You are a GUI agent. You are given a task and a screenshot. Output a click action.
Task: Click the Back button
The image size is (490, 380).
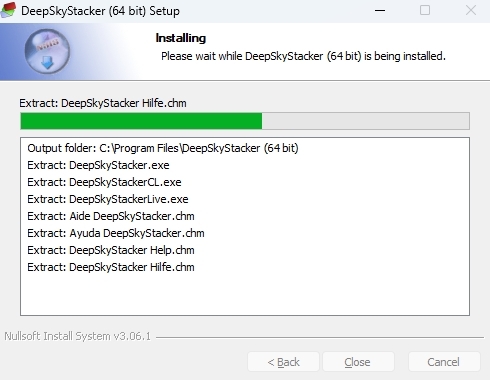[283, 362]
